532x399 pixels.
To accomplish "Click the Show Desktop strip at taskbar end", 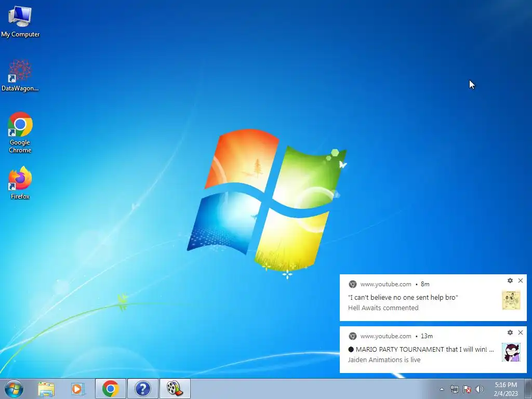I will [528, 389].
